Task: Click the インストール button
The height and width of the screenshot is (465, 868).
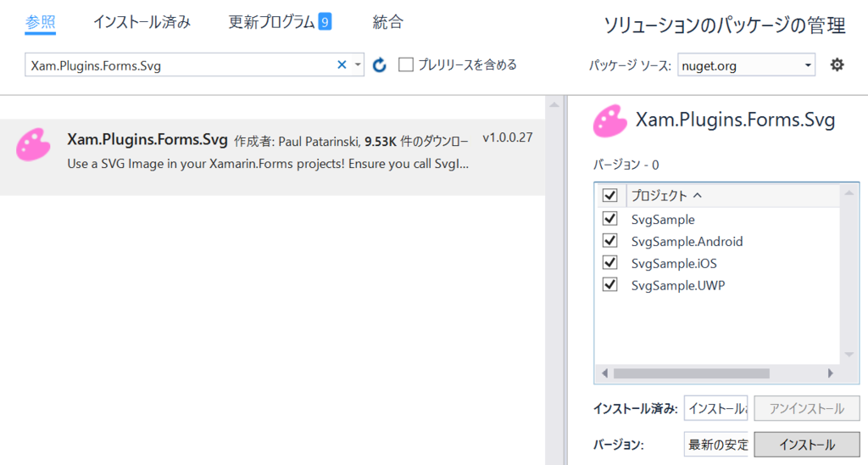Action: [x=807, y=445]
